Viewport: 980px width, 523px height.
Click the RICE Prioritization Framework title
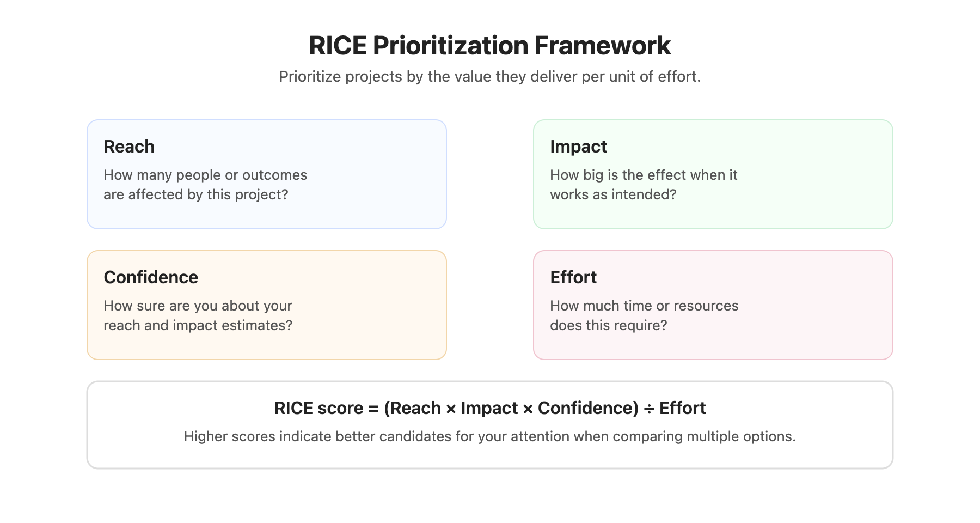point(489,45)
